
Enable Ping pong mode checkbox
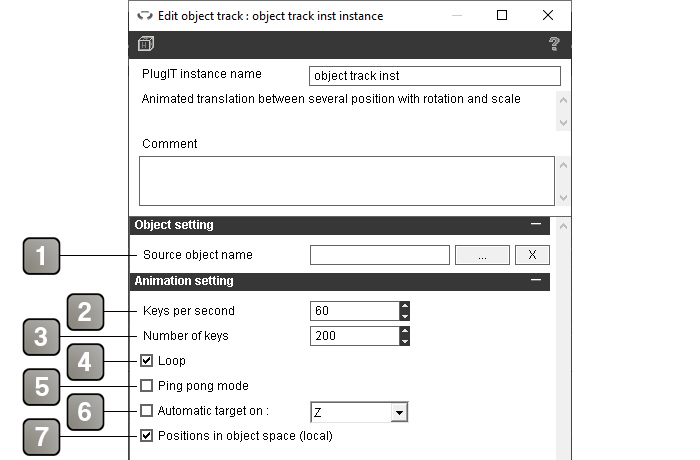(x=146, y=385)
